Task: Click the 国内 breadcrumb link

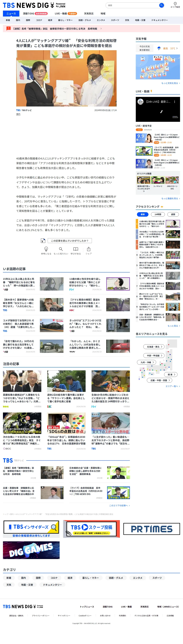Action: point(12,514)
